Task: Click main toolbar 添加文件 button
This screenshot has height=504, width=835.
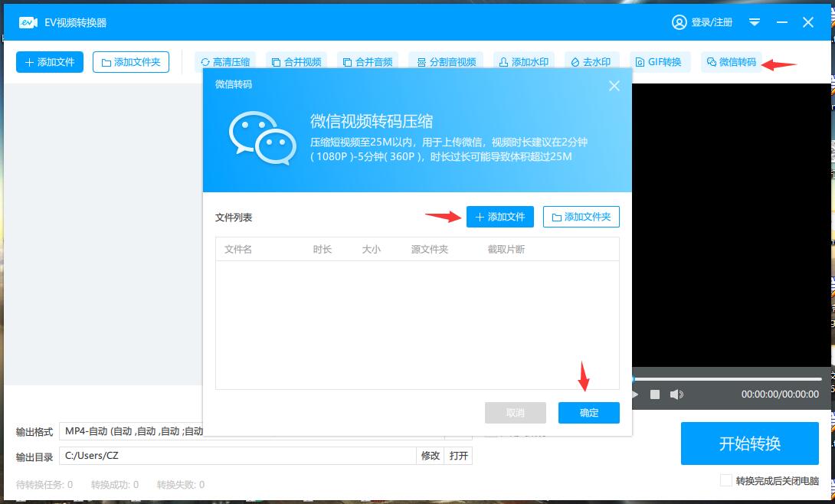Action: (x=50, y=62)
